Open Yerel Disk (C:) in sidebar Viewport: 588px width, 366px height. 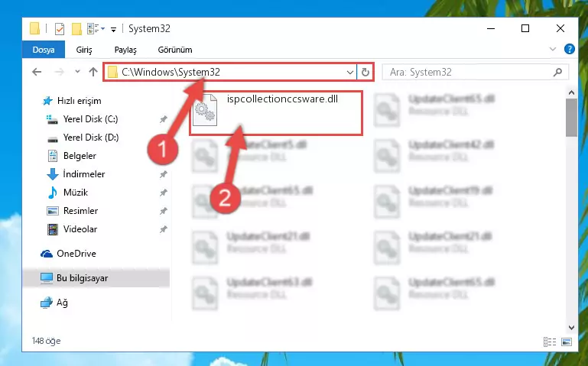[x=90, y=119]
